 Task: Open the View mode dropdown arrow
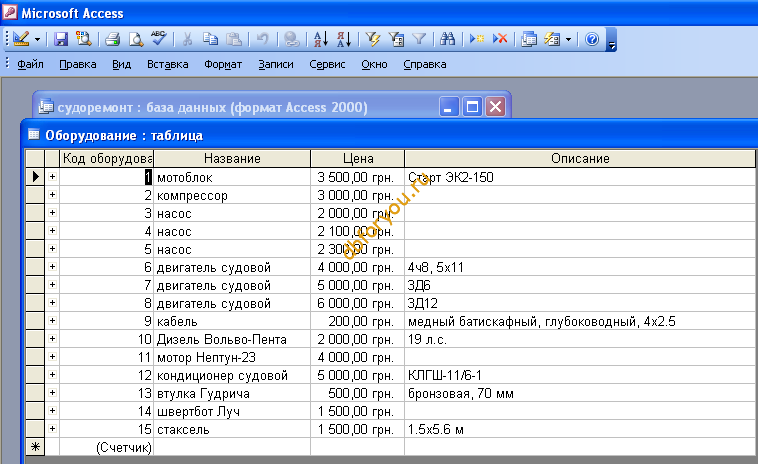coord(37,39)
